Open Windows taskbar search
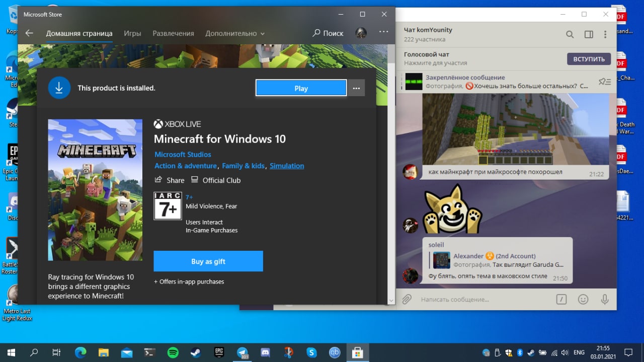 (x=34, y=352)
